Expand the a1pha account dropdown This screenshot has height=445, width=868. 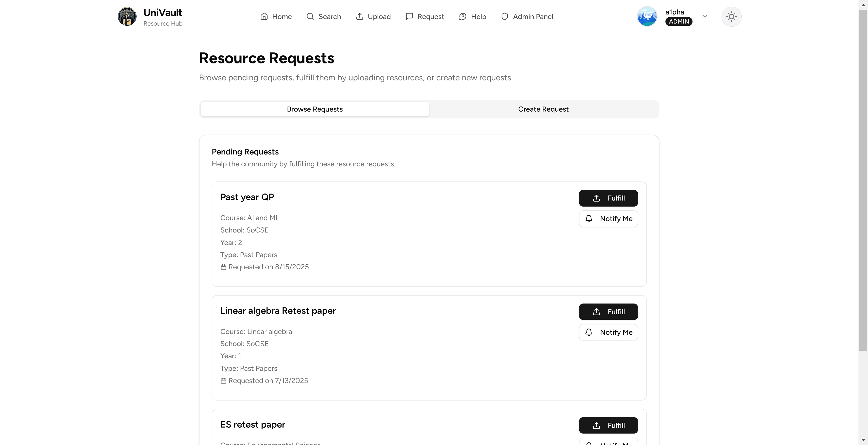click(x=705, y=16)
